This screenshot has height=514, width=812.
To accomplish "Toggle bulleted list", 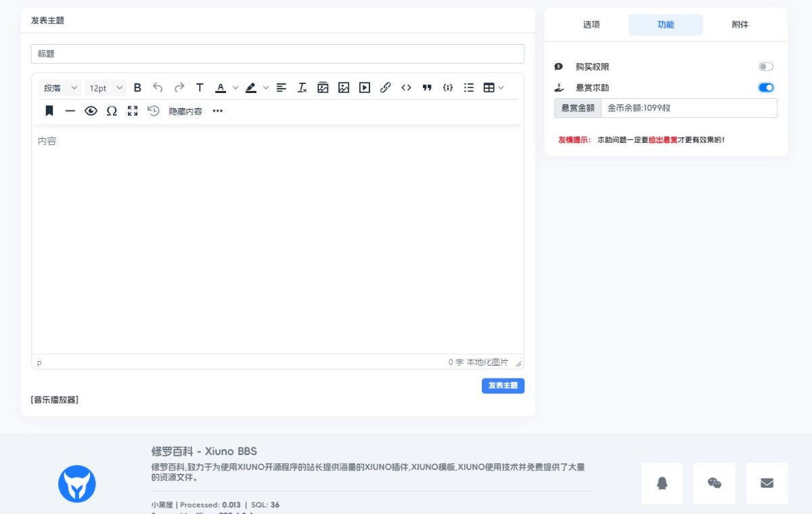I will pos(469,87).
